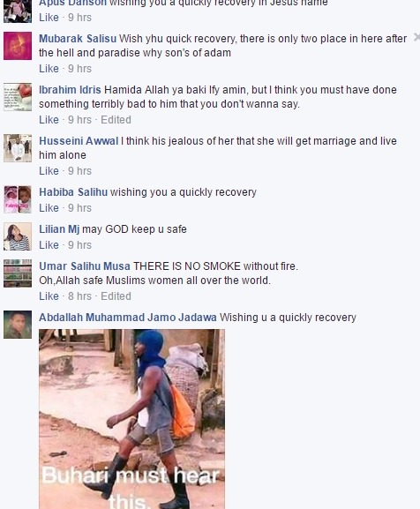Open the 'Buhari must hear this' image
This screenshot has width=420, height=509.
click(x=131, y=419)
